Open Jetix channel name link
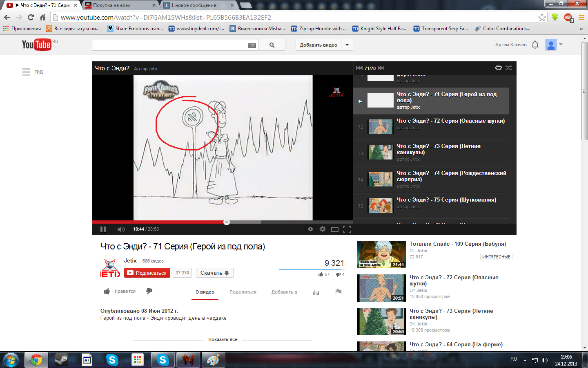Screen dimensions: 588x368 130,260
